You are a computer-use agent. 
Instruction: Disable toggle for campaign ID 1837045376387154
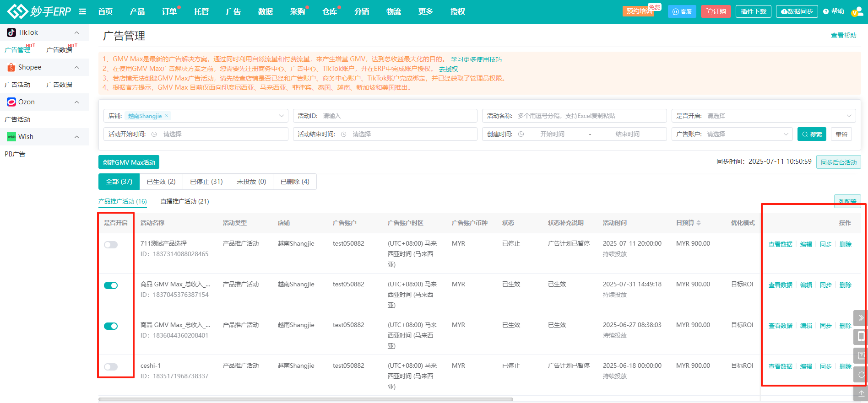tap(111, 285)
